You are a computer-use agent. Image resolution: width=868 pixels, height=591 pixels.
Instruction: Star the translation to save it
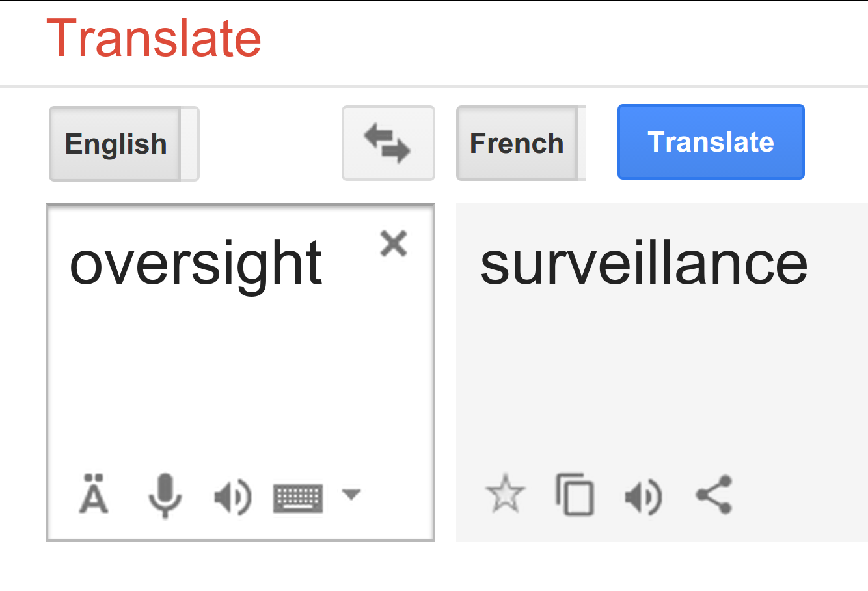505,495
